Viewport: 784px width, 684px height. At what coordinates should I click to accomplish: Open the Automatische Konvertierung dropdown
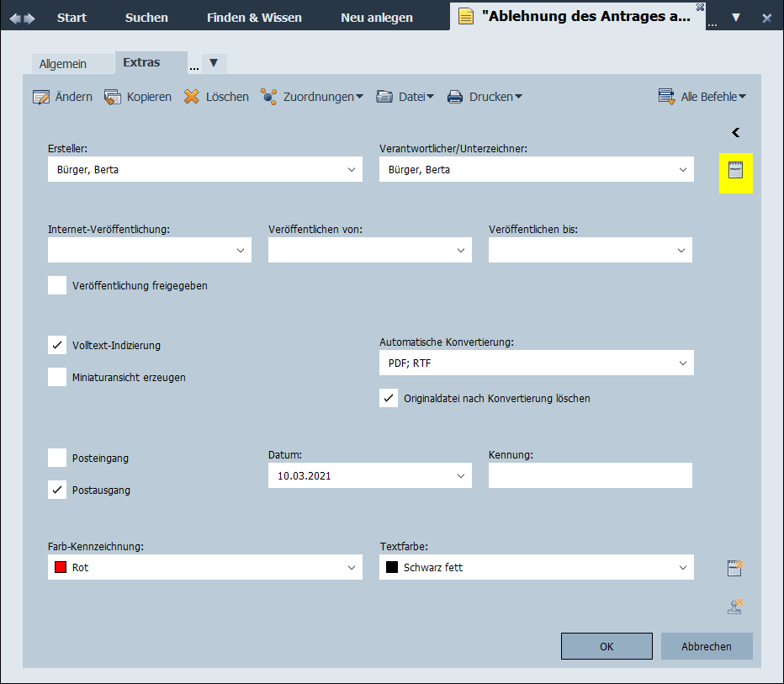pos(683,363)
